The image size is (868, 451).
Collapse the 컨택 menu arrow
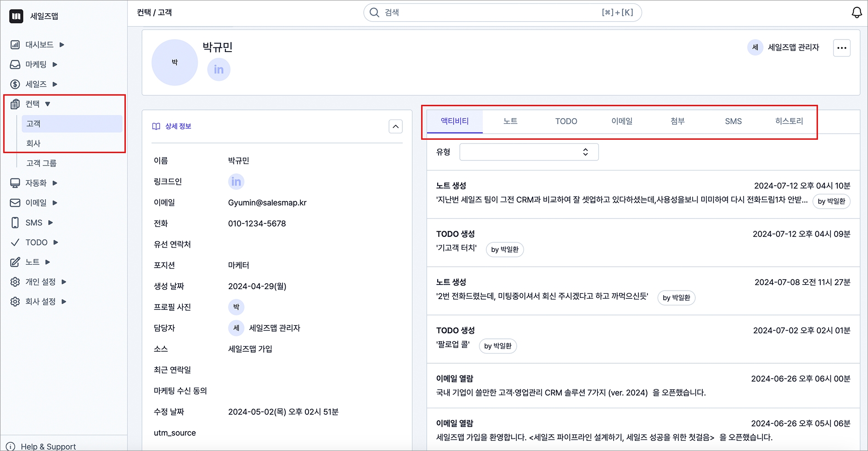47,104
